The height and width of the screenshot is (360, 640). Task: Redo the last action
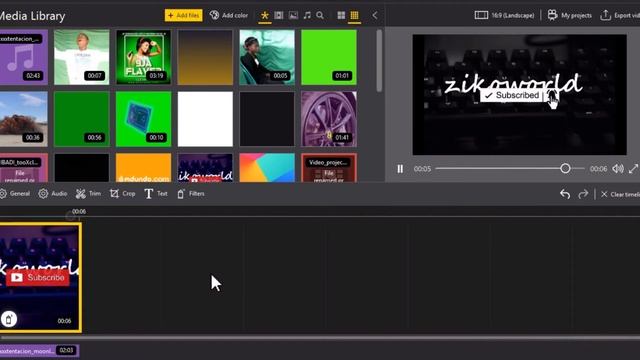583,194
